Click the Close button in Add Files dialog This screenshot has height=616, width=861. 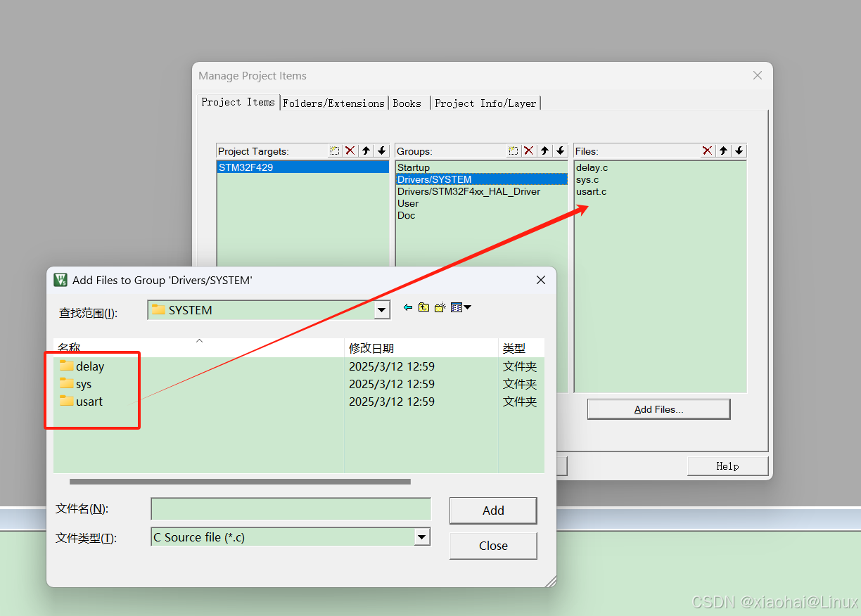(493, 546)
